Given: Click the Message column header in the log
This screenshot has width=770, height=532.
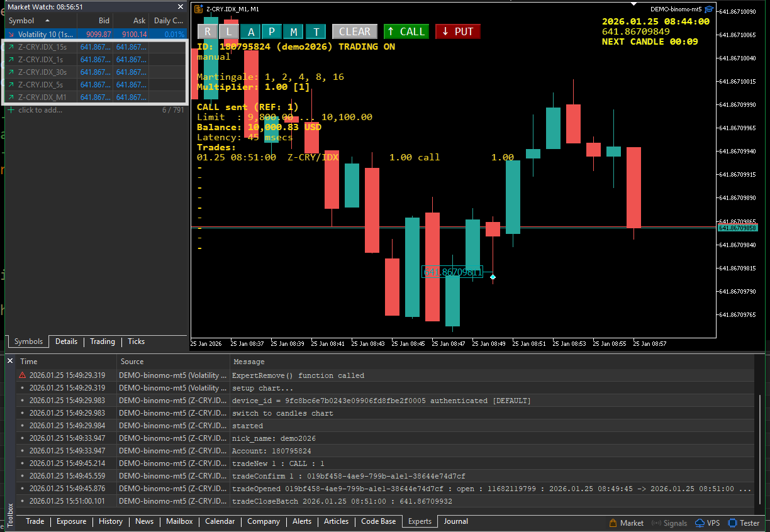Looking at the screenshot, I should tap(492, 362).
